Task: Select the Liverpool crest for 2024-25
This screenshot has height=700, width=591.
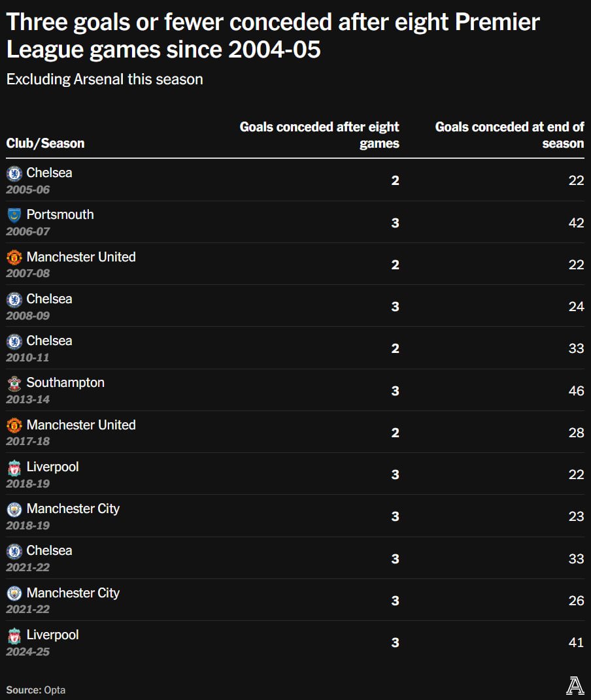Action: [x=14, y=635]
